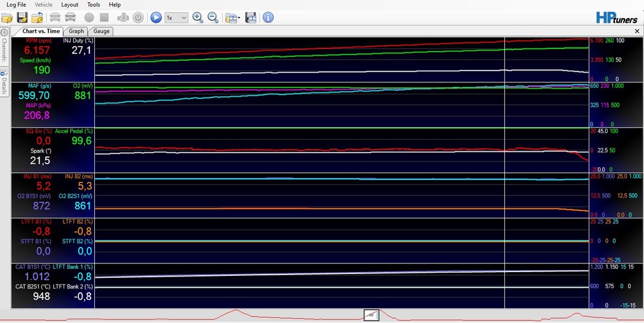644x323 pixels.
Task: Zoom in on the chart with the magnifier plus
Action: (x=198, y=18)
